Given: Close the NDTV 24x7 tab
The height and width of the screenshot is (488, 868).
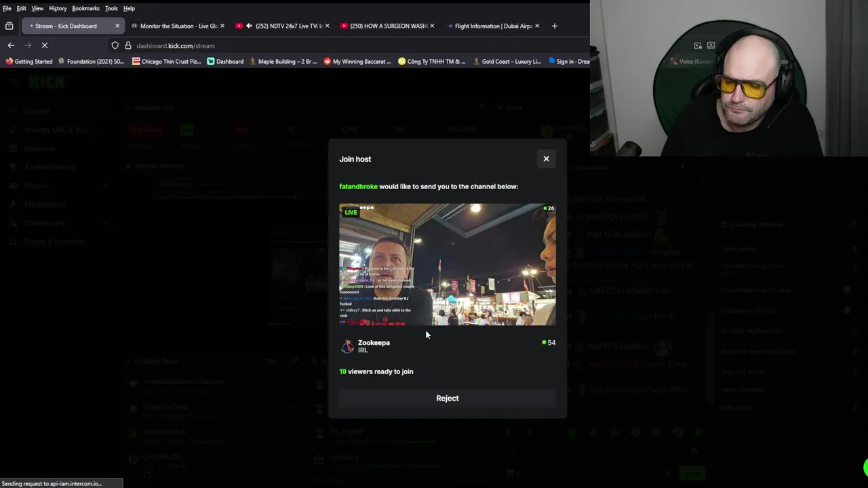Looking at the screenshot, I should coord(327,26).
